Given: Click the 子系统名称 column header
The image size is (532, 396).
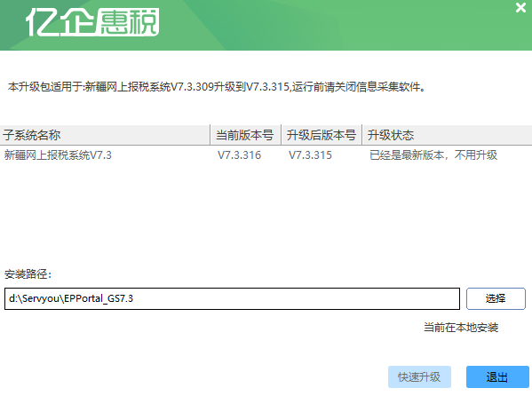Looking at the screenshot, I should click(105, 135).
